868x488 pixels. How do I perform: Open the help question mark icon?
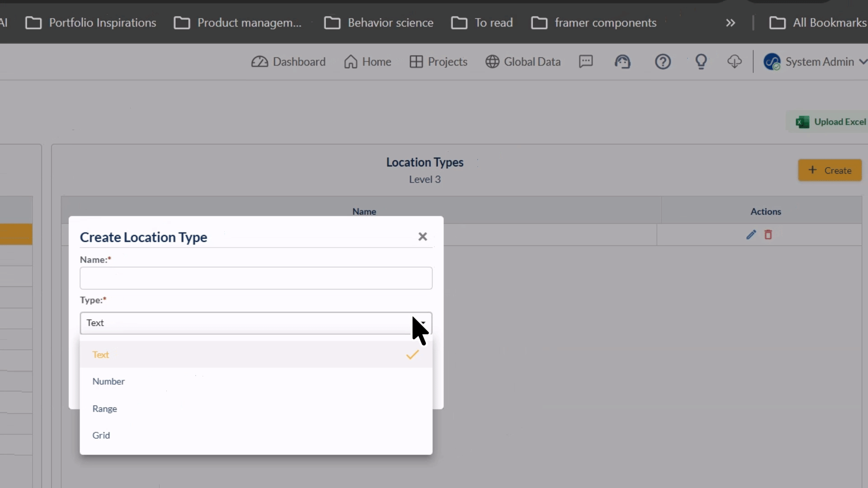(663, 61)
